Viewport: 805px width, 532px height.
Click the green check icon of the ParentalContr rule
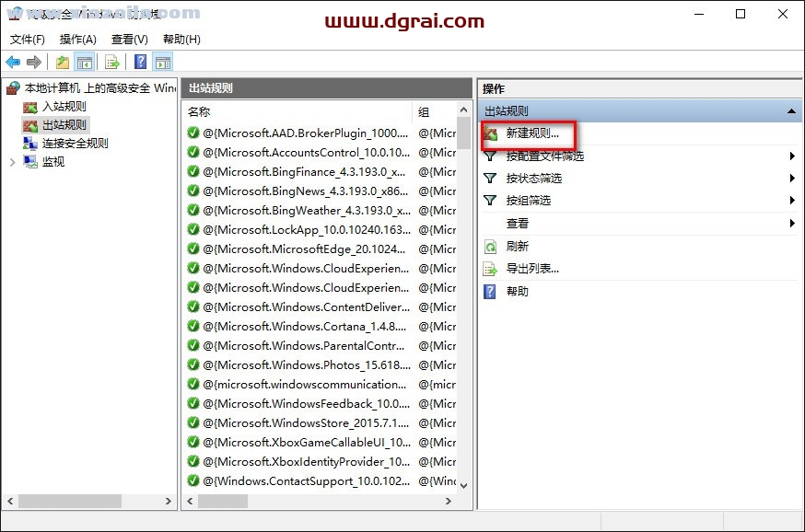193,345
